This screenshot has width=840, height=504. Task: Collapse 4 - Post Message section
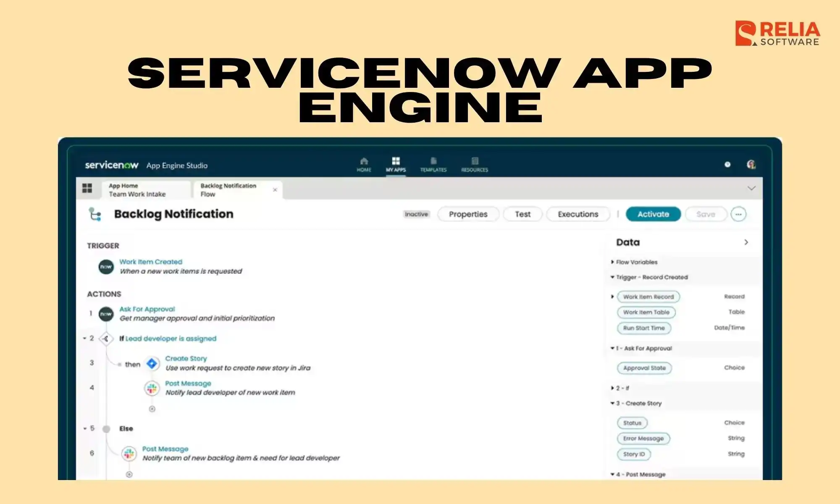click(612, 474)
